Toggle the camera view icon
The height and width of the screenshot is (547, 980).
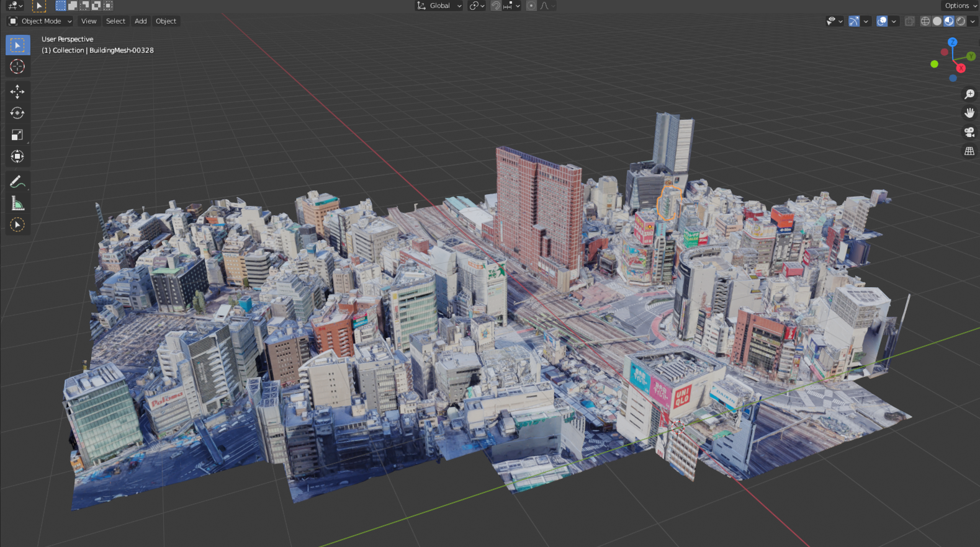[x=969, y=132]
